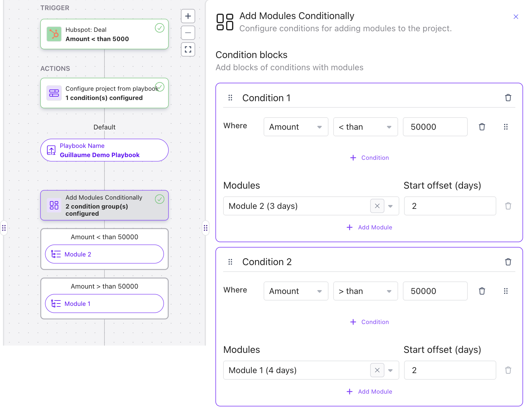The height and width of the screenshot is (410, 532).
Task: Click the Playbook Name upload icon
Action: click(x=51, y=150)
